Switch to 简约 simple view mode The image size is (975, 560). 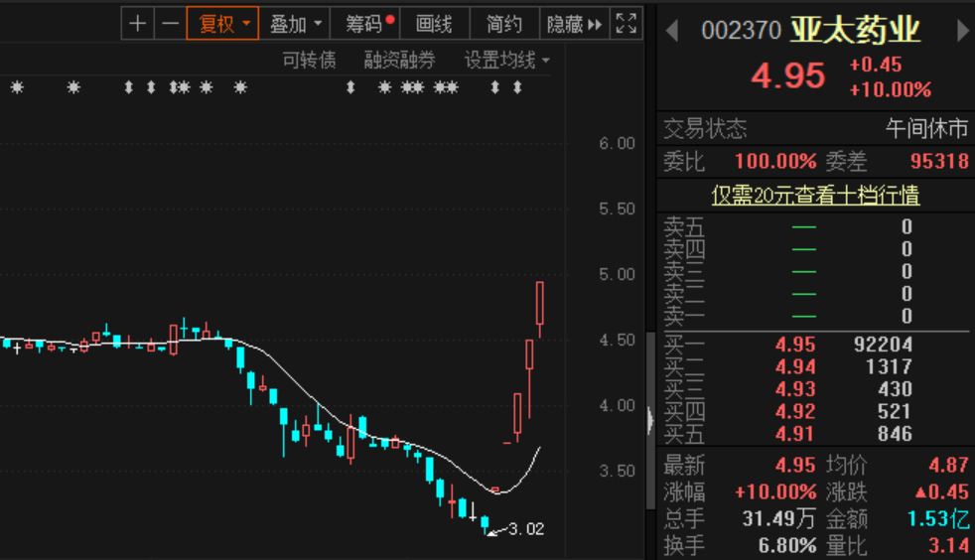504,24
